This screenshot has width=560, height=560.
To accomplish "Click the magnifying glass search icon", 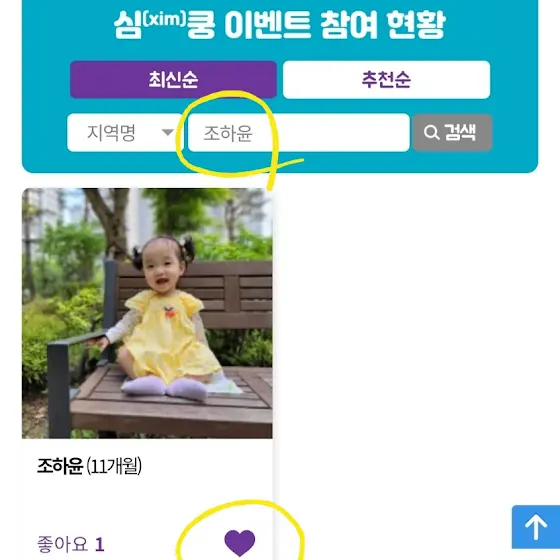I will (431, 132).
